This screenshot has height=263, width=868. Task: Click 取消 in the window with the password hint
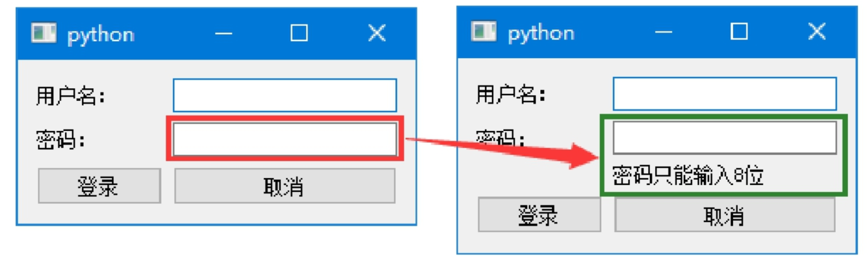tap(725, 214)
